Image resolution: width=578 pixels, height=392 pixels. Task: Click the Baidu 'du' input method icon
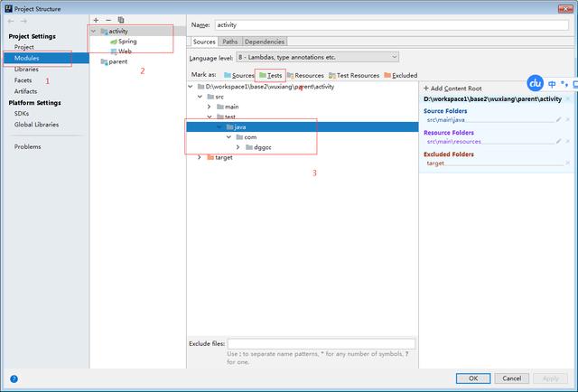coord(535,83)
